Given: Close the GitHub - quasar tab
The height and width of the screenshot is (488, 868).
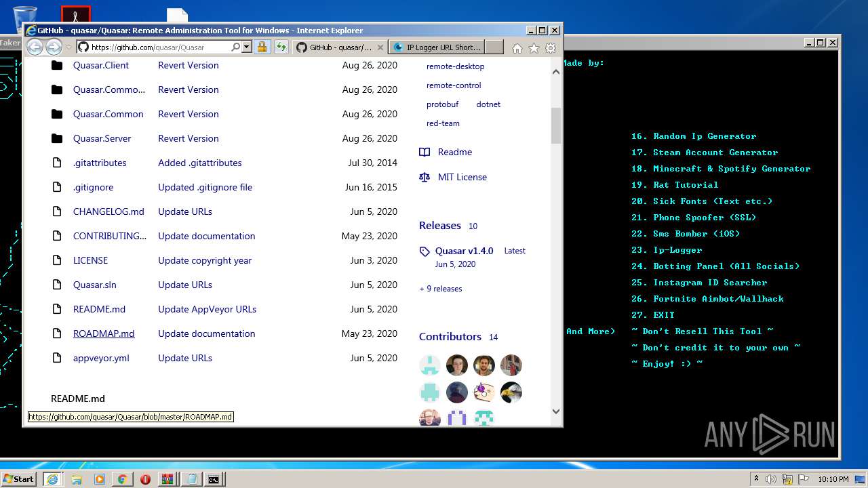Looking at the screenshot, I should point(380,47).
